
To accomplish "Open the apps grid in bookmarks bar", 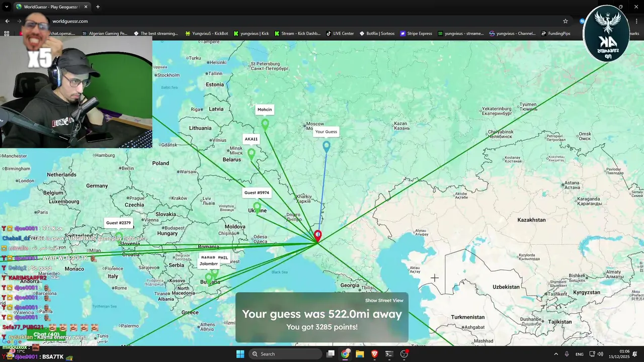I will [7, 34].
